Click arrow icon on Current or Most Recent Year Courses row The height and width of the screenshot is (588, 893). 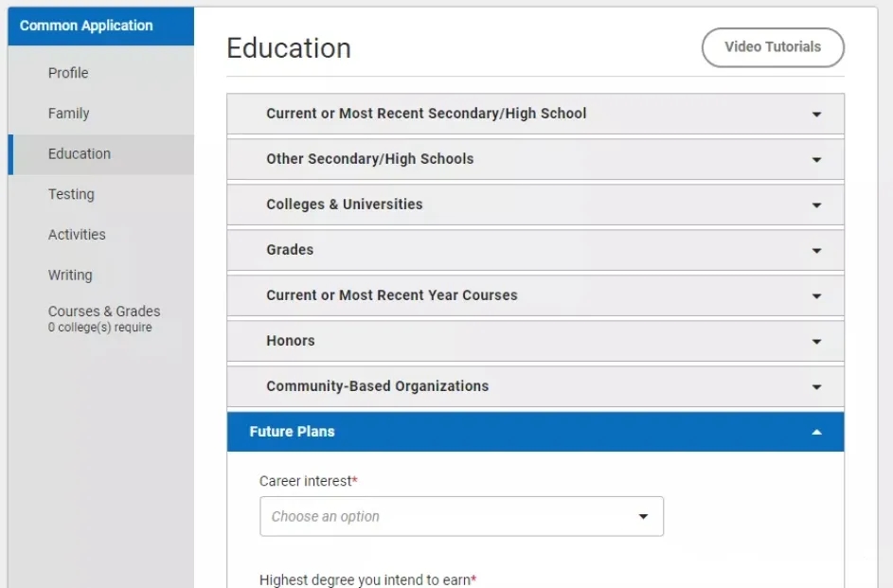click(x=816, y=296)
